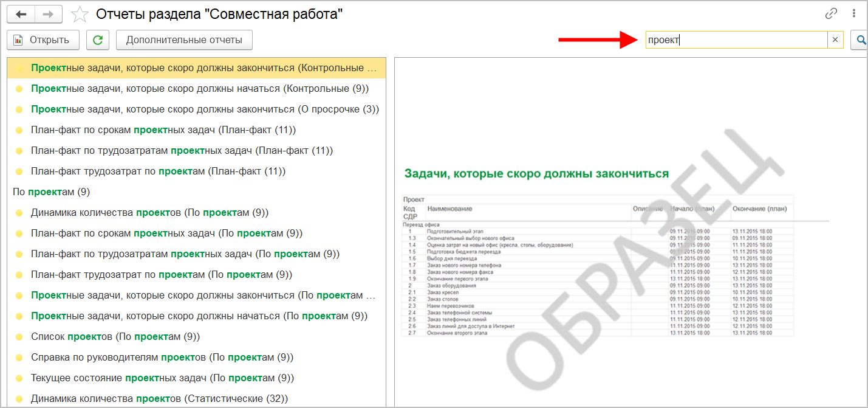Select Проектные задачи должны начаться (По проектам (9))
This screenshot has width=868, height=408.
pos(196,316)
